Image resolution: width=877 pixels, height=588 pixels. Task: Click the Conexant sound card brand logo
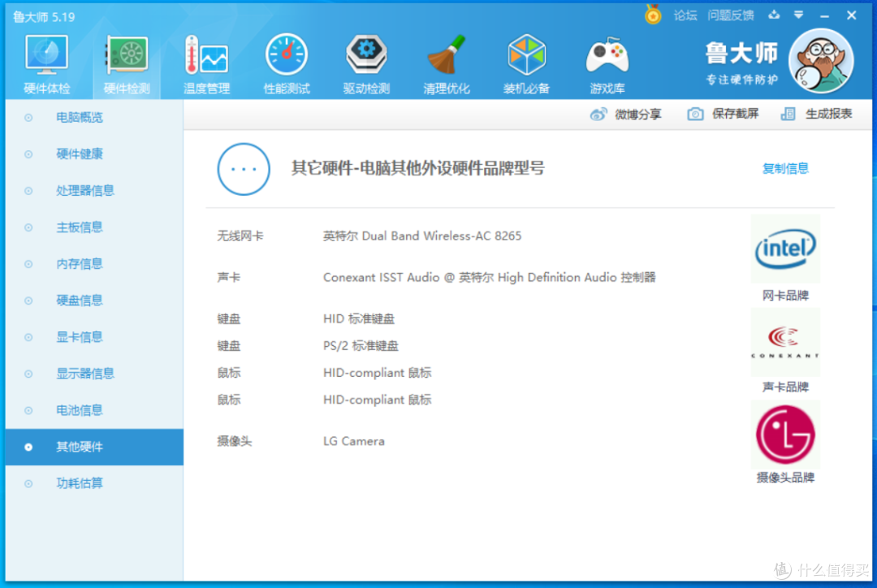click(785, 343)
